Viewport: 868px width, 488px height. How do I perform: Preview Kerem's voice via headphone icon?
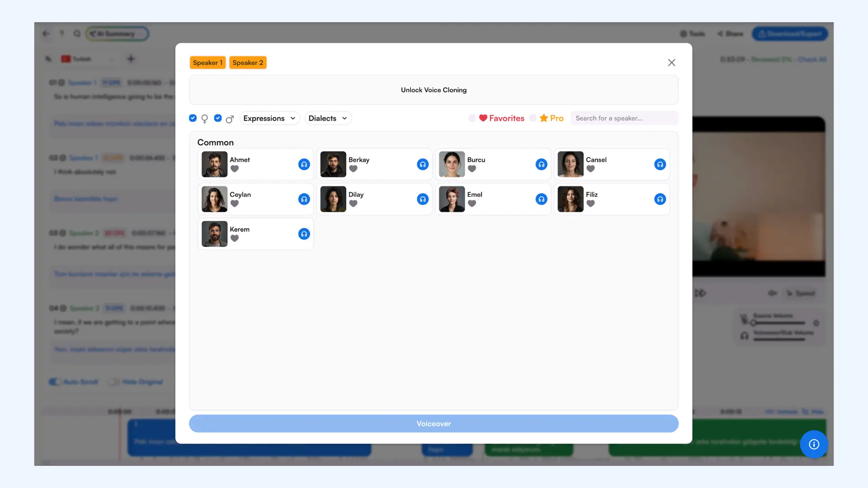pos(304,234)
